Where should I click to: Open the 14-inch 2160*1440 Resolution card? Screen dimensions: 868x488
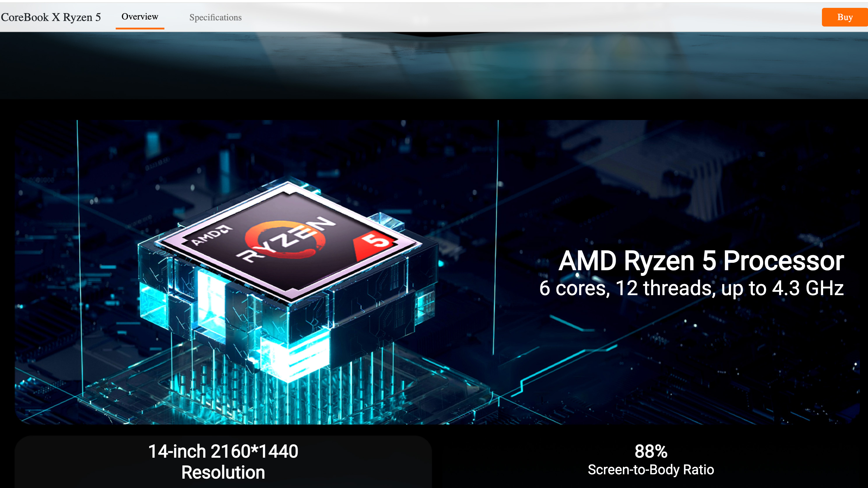click(x=223, y=462)
